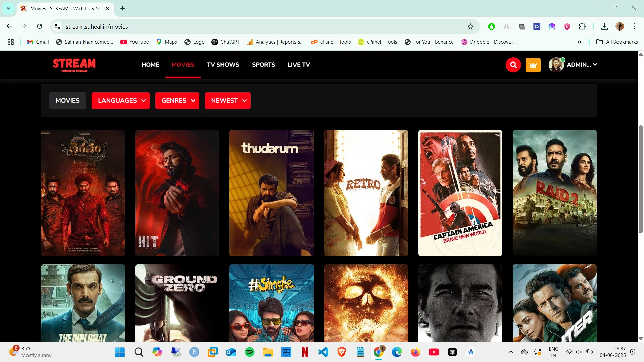Viewport: 644px width, 362px height.
Task: Open the HIT movie poster
Action: click(x=177, y=193)
